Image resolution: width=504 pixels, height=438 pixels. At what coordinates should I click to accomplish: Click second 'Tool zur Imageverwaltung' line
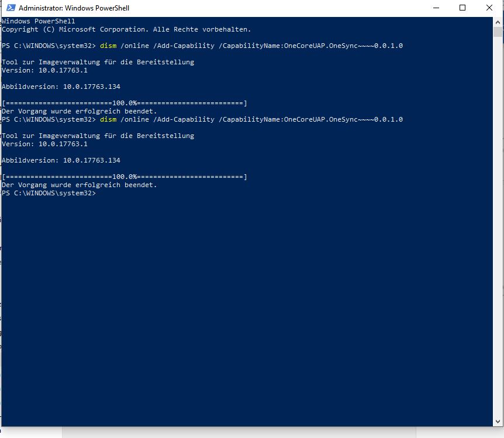[x=98, y=136]
